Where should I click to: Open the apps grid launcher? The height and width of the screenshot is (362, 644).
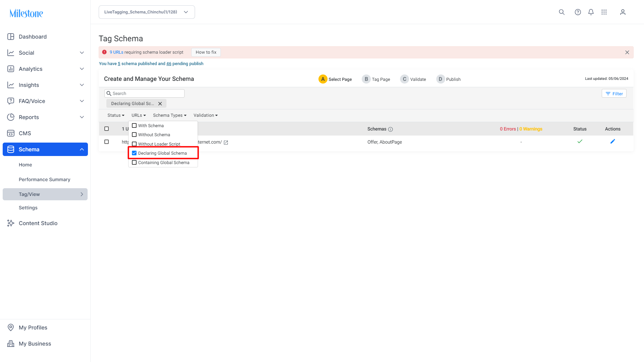pos(604,12)
